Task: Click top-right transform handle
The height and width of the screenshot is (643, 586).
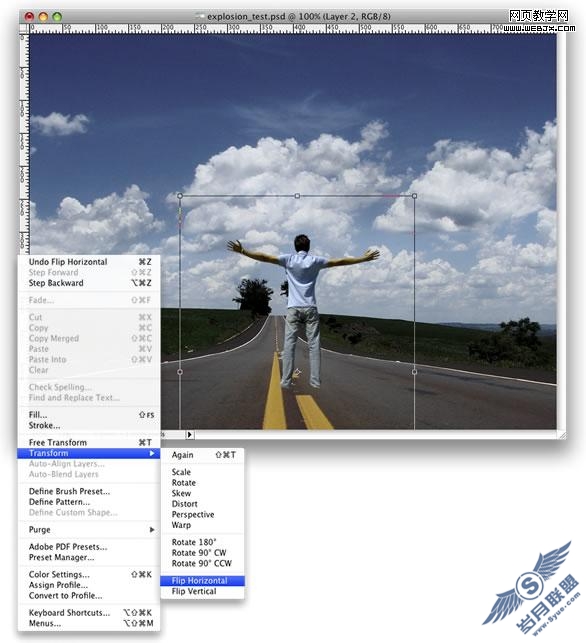Action: pos(415,196)
